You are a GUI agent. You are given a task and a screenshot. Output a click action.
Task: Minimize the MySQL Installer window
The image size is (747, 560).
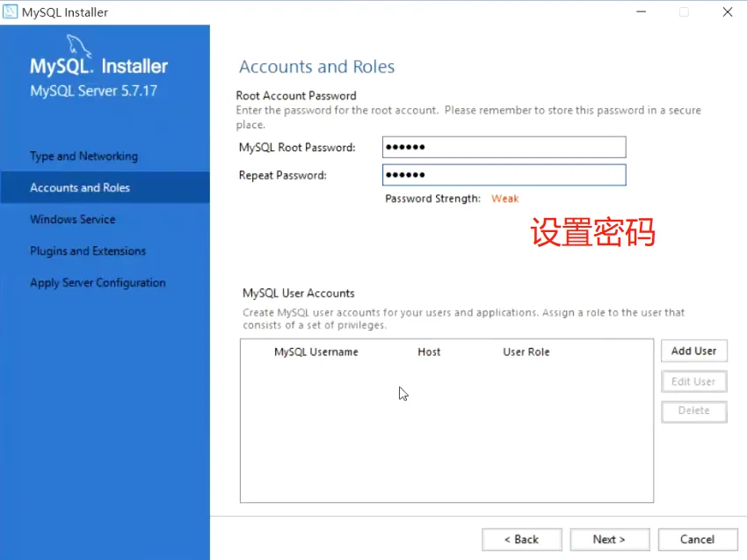[x=642, y=12]
